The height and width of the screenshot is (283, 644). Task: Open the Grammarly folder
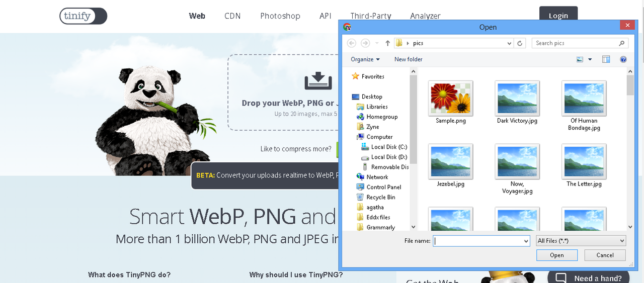pos(380,227)
